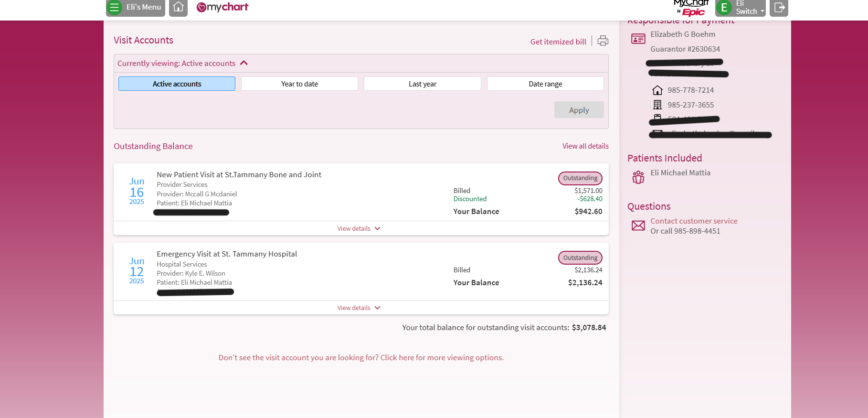Click the printer icon beside itemized bill
This screenshot has height=418, width=868.
point(603,41)
